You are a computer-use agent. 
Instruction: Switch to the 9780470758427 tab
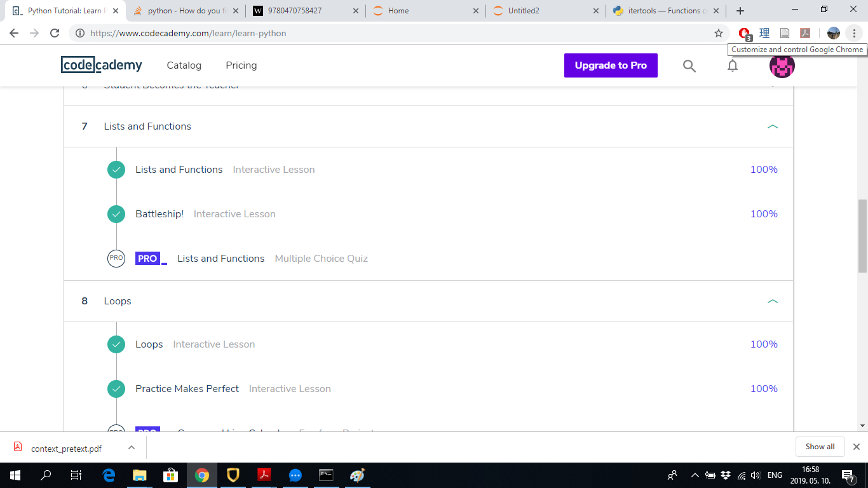304,11
